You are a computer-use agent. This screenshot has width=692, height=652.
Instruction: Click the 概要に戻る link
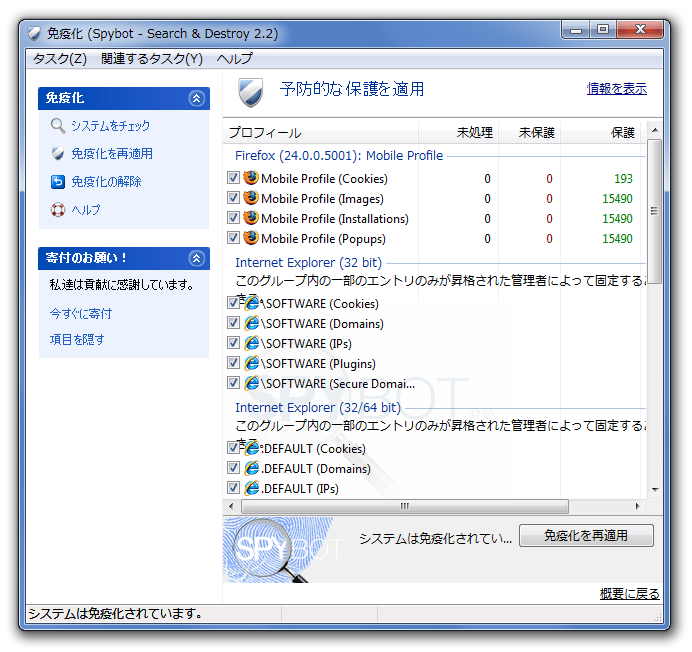click(x=630, y=594)
